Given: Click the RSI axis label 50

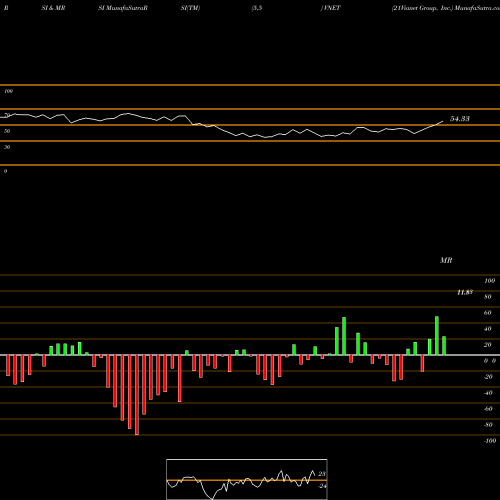Looking at the screenshot, I should click(7, 131).
